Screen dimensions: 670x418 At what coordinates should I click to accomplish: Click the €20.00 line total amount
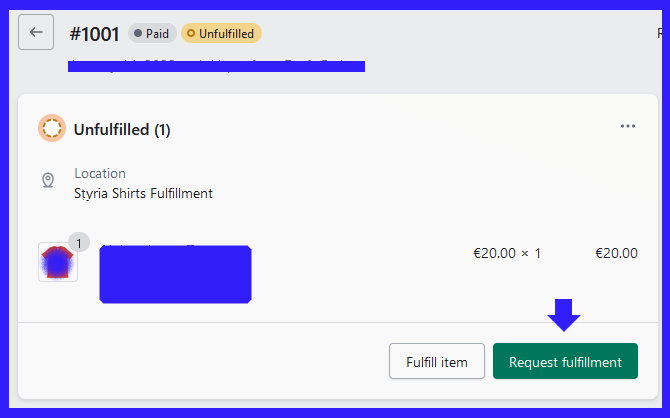(x=616, y=253)
